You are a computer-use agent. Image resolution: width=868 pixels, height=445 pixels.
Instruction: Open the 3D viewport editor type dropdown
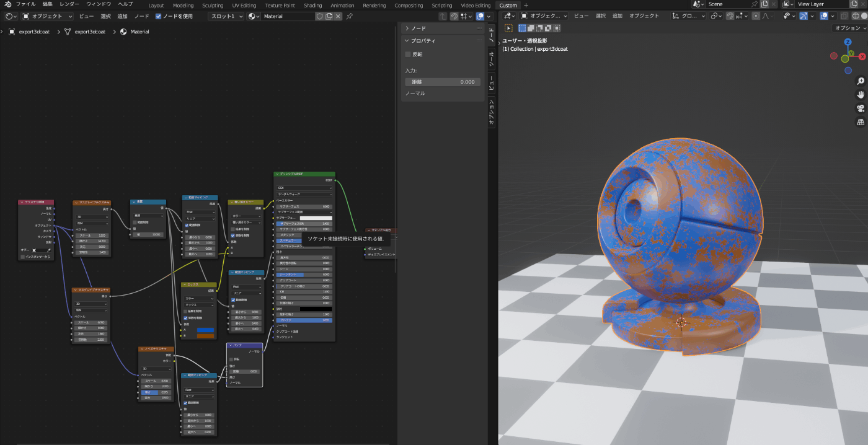tap(509, 16)
